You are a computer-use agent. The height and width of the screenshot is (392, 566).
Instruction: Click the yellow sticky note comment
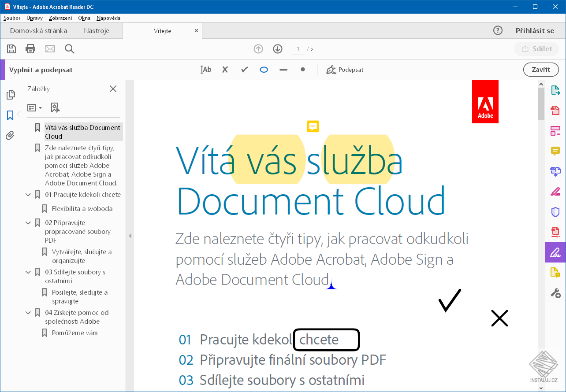click(313, 126)
